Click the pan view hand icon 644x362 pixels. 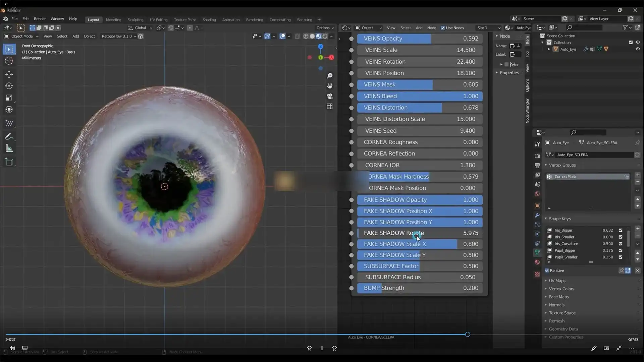point(330,86)
